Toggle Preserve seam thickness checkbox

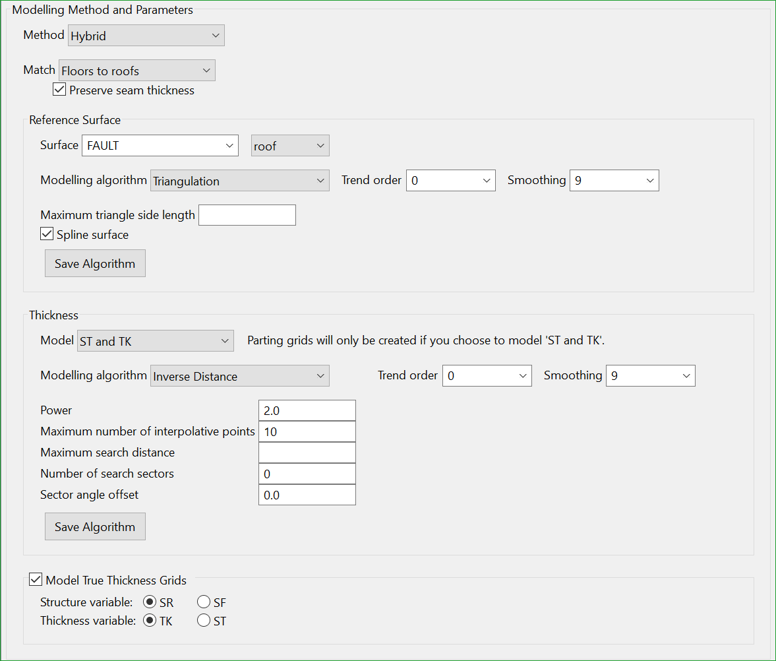[x=60, y=90]
